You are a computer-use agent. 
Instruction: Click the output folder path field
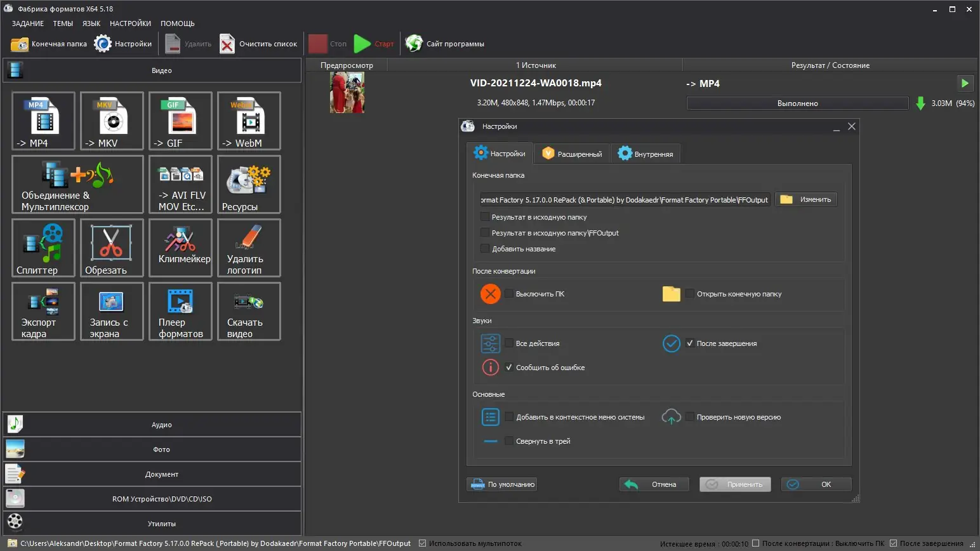click(x=625, y=200)
